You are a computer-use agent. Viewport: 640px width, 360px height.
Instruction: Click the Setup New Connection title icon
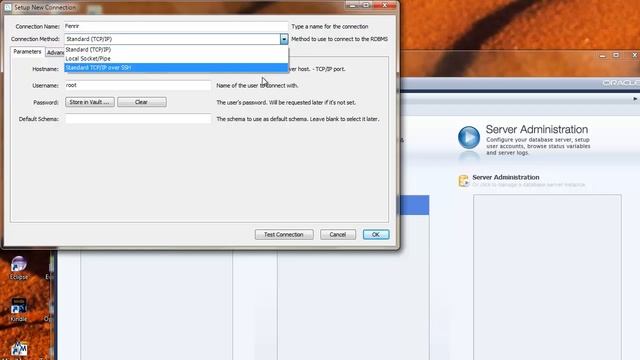pyautogui.click(x=8, y=7)
